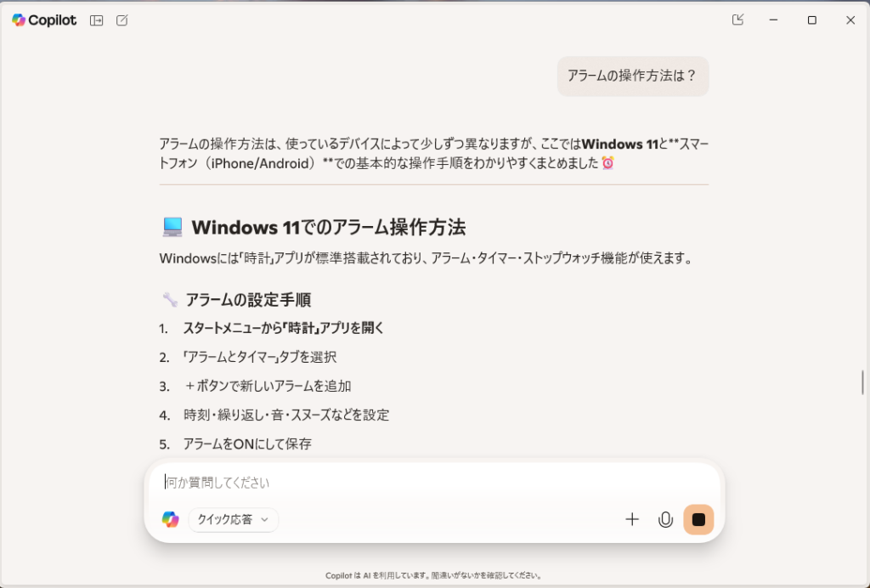Click the vertical scrollbar thumb

[x=863, y=382]
